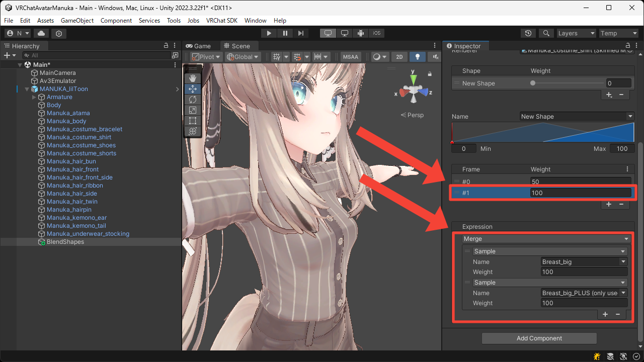Select the Rotate tool in Scene

pos(192,100)
